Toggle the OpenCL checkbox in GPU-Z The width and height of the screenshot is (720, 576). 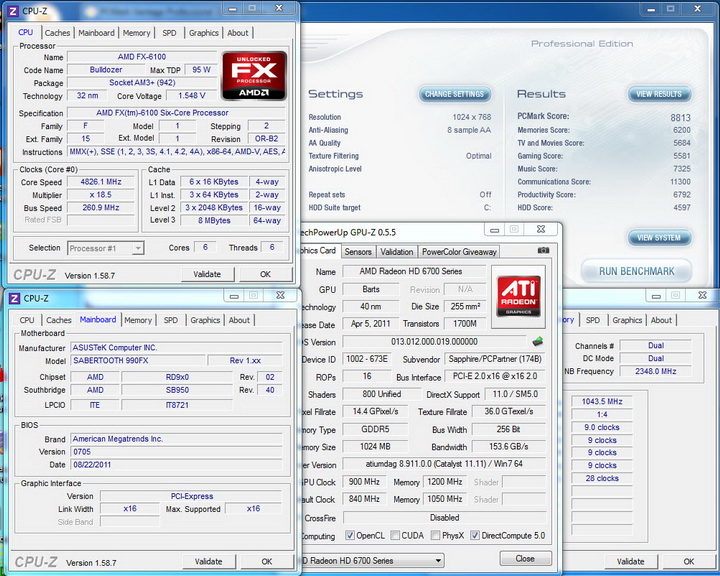[350, 536]
